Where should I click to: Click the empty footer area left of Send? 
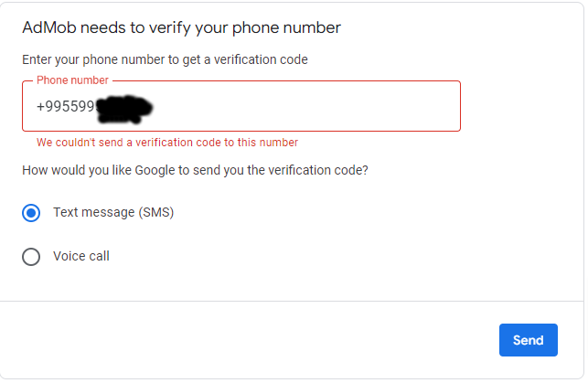coord(247,340)
